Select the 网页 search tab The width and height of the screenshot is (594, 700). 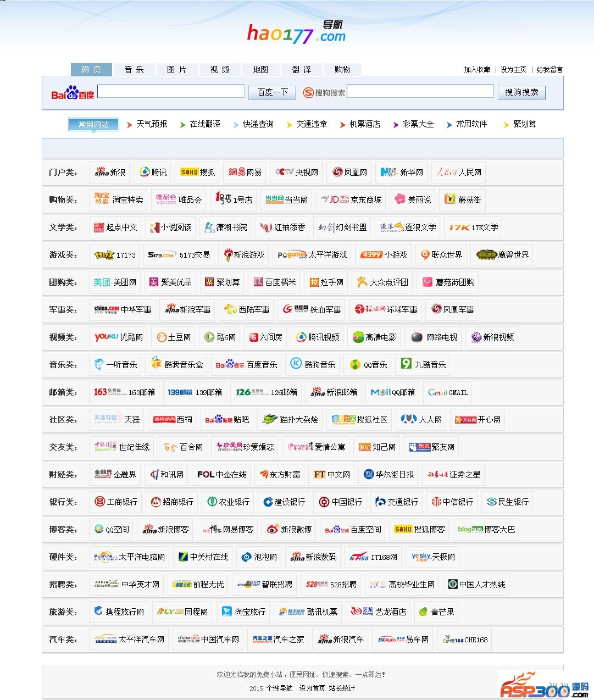click(x=91, y=69)
